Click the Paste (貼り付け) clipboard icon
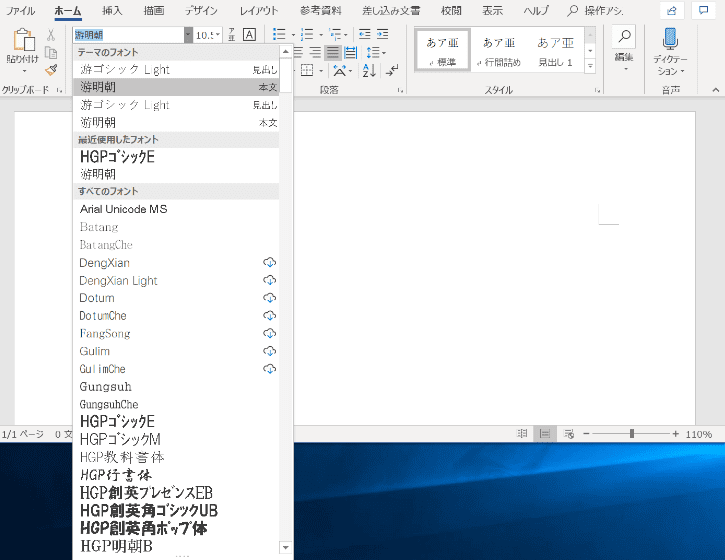The width and height of the screenshot is (725, 560). coord(24,40)
